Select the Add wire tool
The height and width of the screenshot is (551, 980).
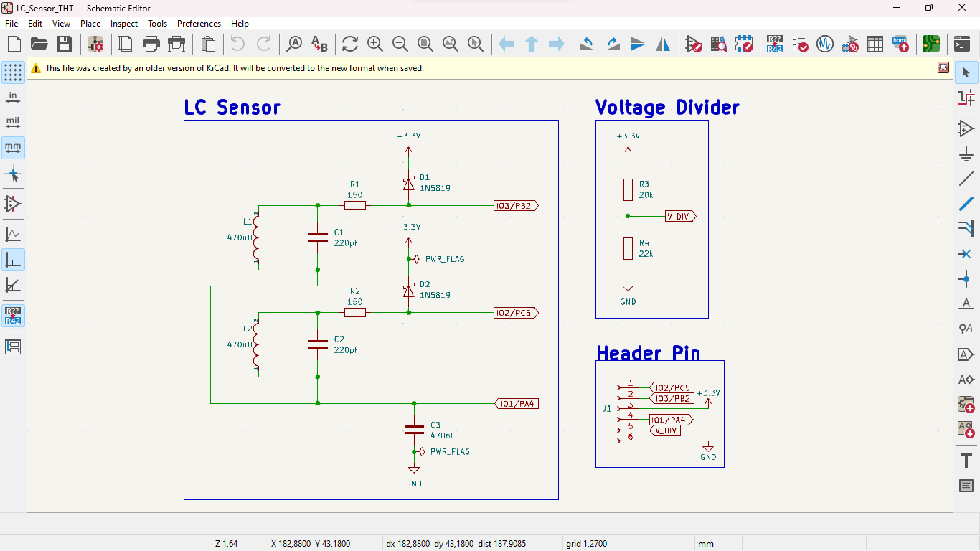click(966, 178)
